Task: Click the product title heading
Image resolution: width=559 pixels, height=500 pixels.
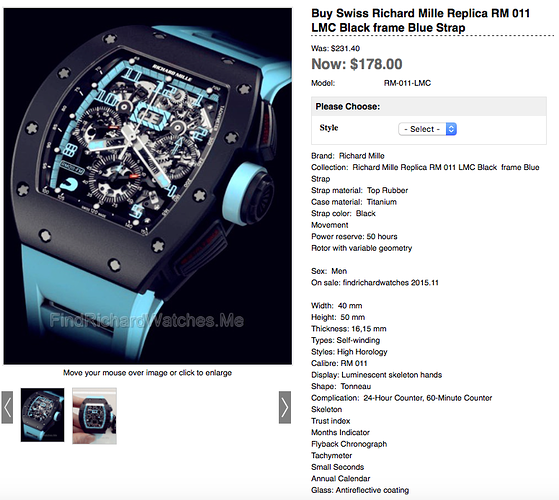Action: 420,20
